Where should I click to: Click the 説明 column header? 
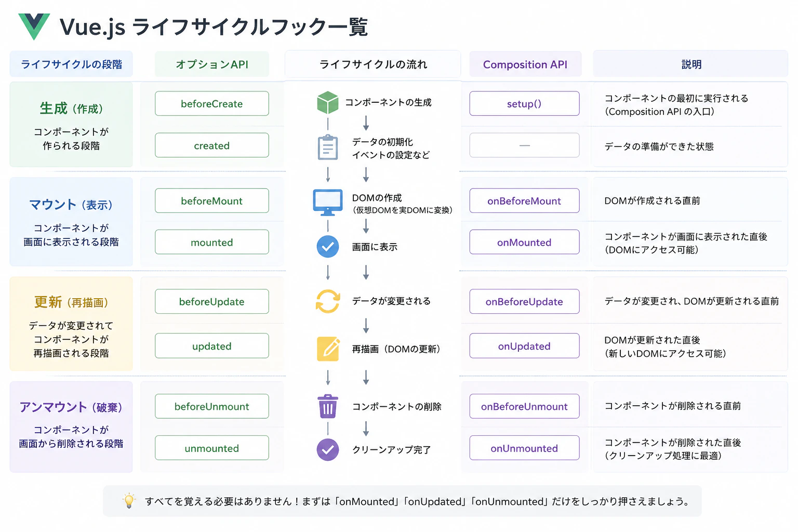[x=691, y=64]
